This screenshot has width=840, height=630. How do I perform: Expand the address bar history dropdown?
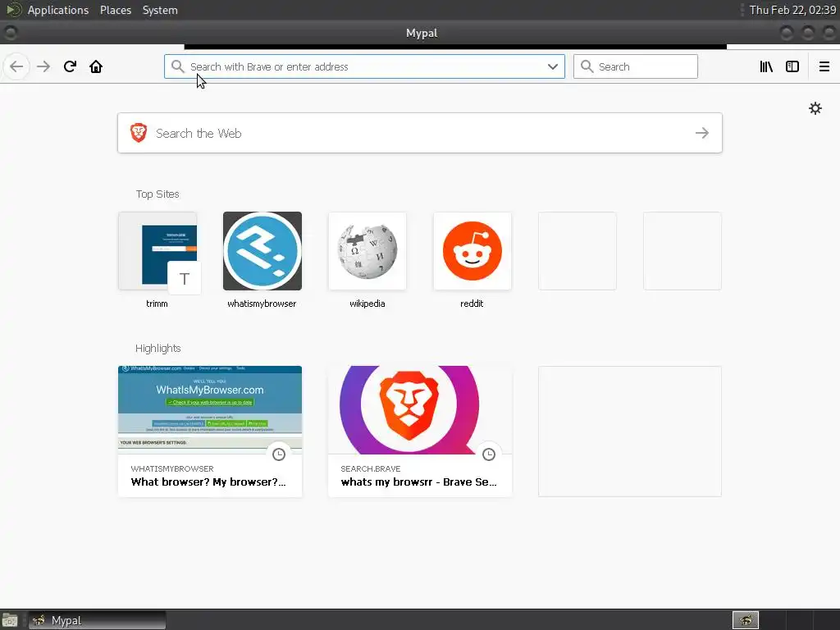tap(553, 66)
